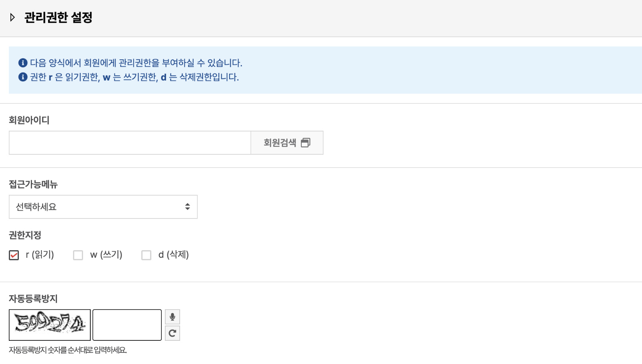Click the second info icon about 권한
642x364 pixels.
23,77
